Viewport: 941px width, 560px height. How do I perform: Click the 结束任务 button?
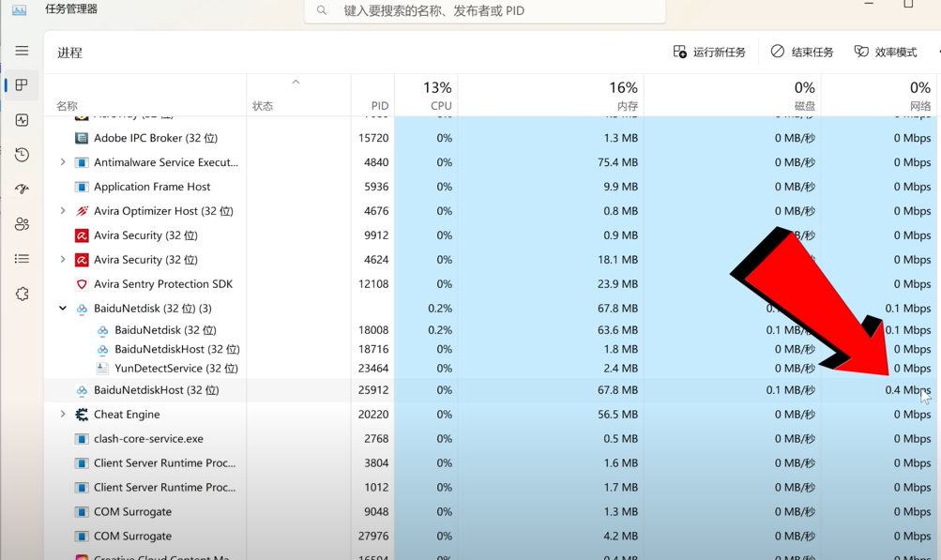pyautogui.click(x=801, y=52)
